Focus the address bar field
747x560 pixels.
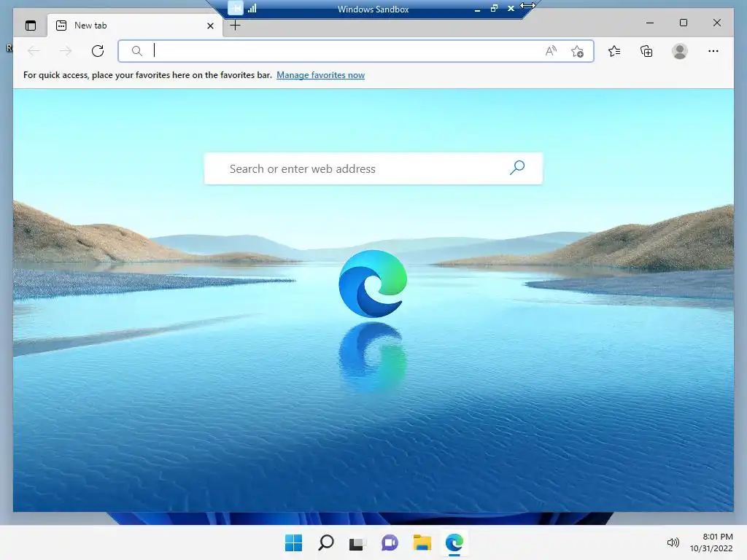[356, 51]
